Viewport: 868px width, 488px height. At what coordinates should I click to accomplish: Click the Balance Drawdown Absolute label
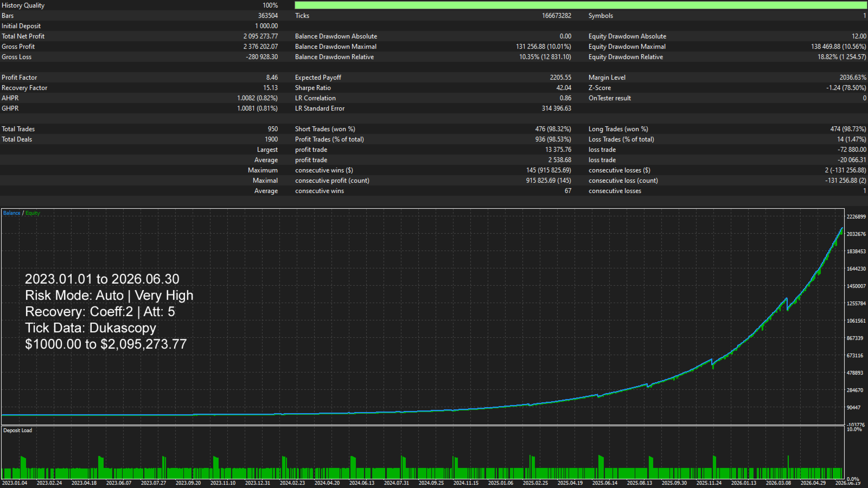point(336,36)
